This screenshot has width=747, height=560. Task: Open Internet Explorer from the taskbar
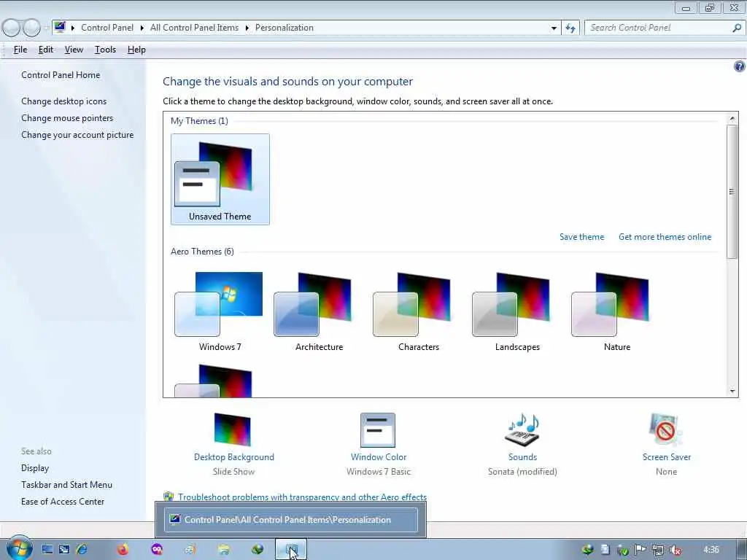(82, 550)
